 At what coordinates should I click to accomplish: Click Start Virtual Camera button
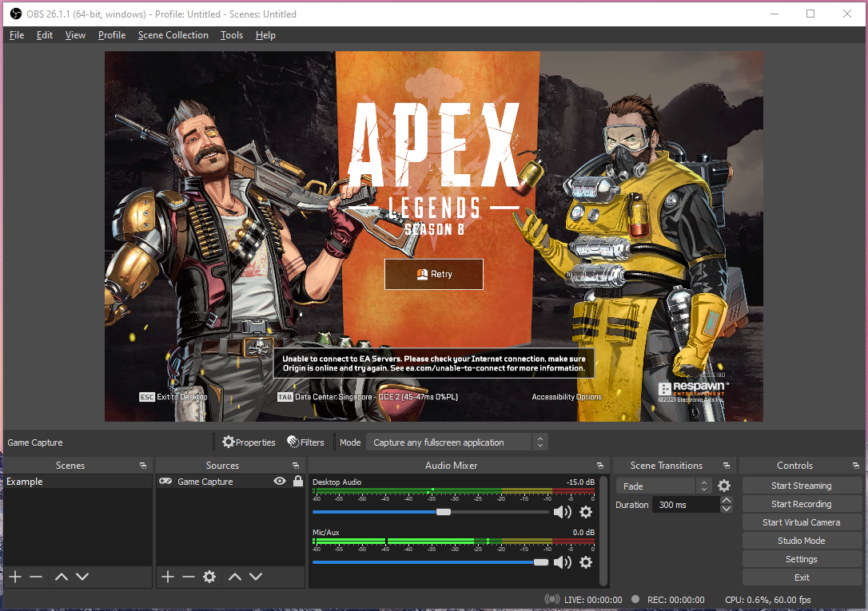(x=801, y=522)
